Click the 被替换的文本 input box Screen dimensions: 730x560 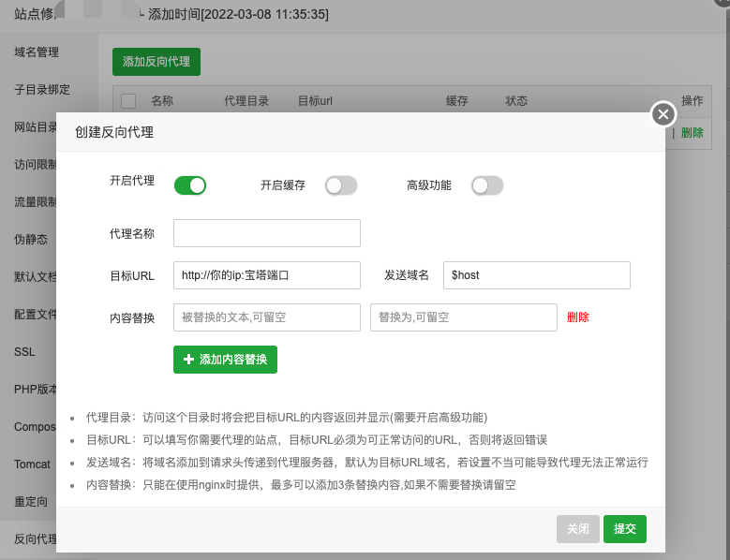(x=267, y=317)
